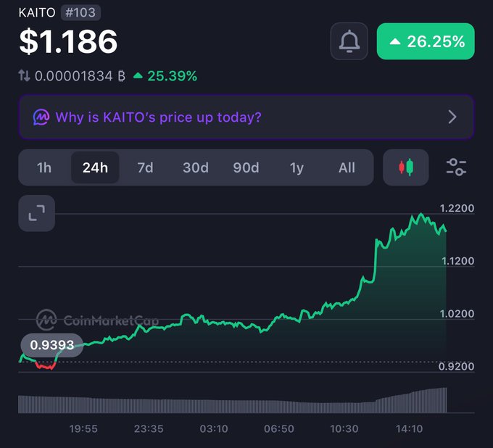Expand the 'Why is KAITO's price up' chevron
This screenshot has height=448, width=493.
pyautogui.click(x=452, y=117)
